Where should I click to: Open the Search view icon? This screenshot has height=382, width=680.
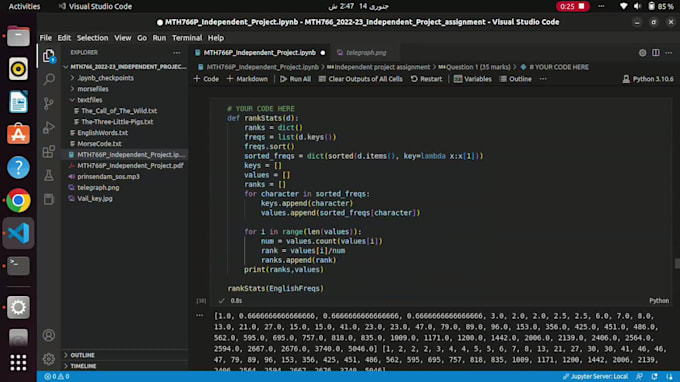coord(49,80)
